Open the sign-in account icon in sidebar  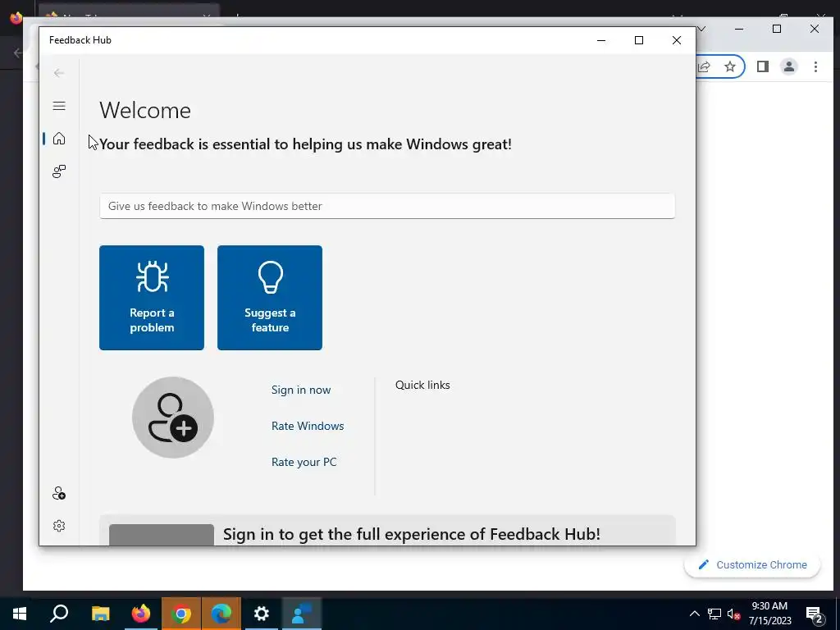click(59, 493)
